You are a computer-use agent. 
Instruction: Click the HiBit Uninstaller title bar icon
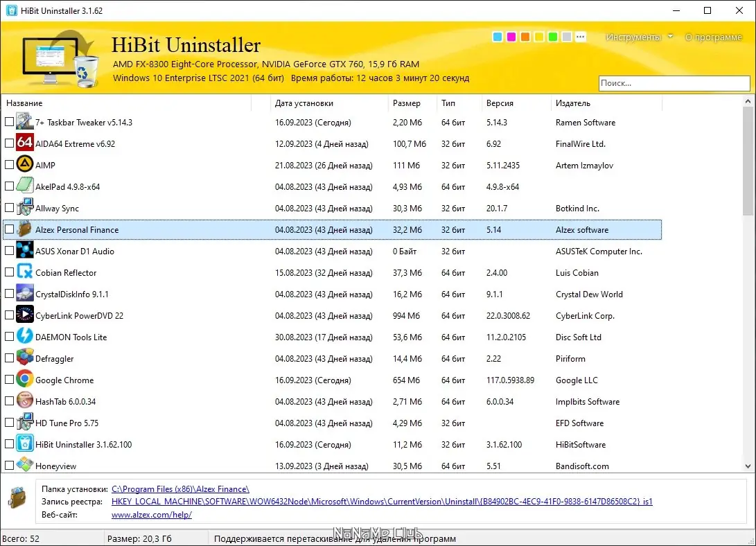click(12, 10)
